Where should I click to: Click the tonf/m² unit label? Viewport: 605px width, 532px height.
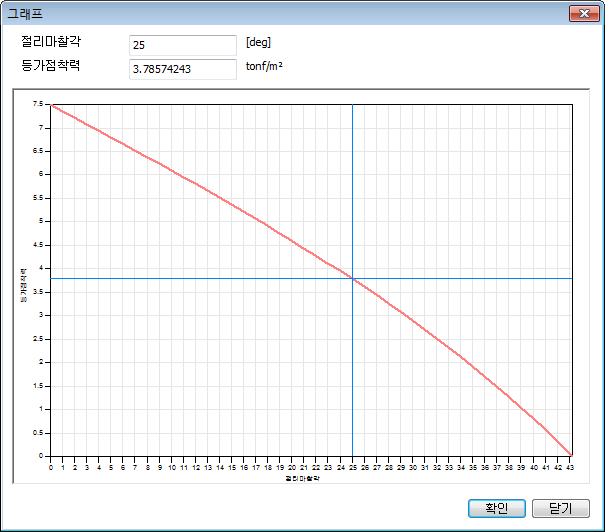tap(264, 66)
